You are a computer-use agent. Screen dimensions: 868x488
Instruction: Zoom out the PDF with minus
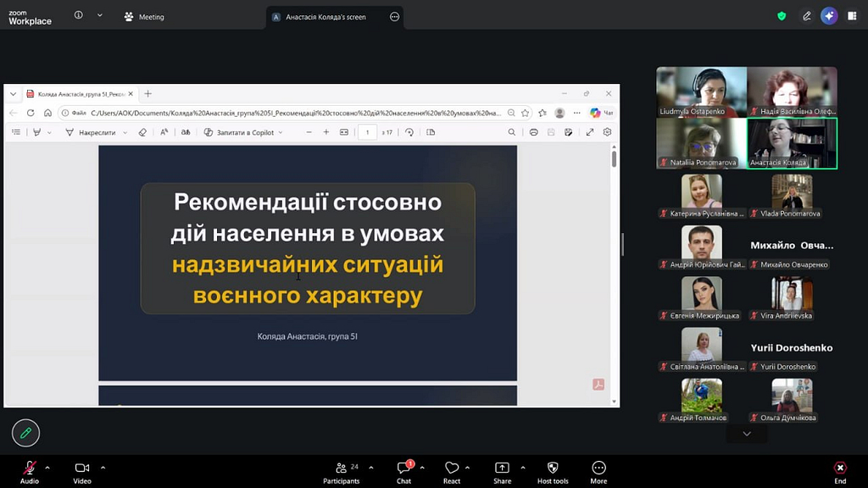(309, 132)
